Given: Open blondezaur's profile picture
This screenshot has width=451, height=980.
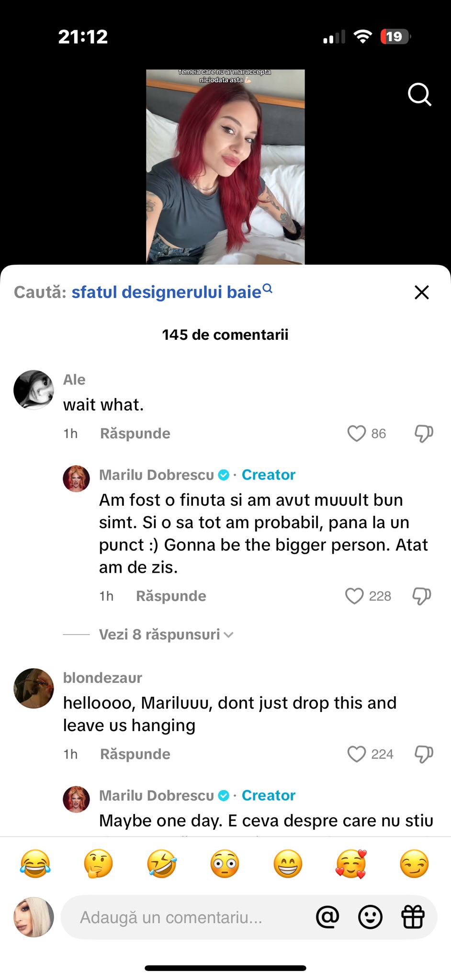Looking at the screenshot, I should 34,688.
